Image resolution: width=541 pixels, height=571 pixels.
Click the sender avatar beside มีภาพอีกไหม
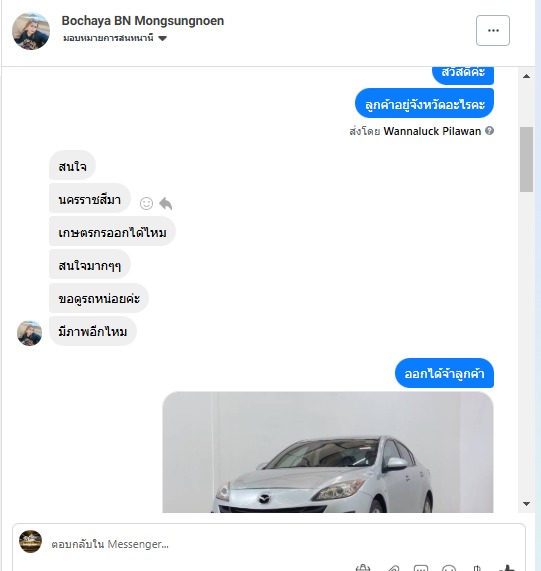pyautogui.click(x=29, y=333)
